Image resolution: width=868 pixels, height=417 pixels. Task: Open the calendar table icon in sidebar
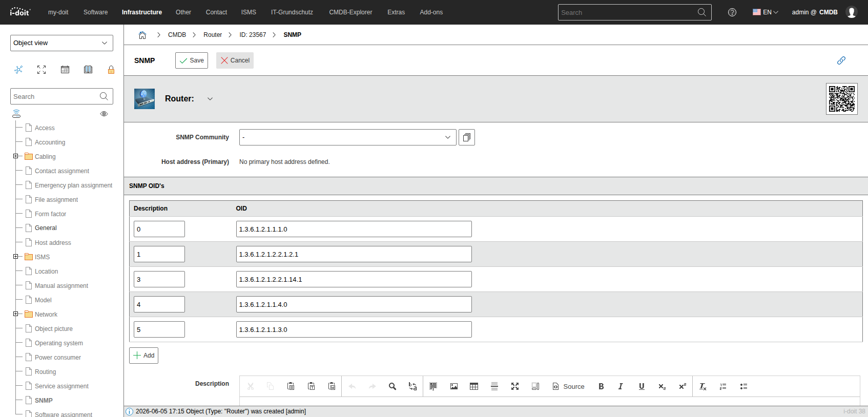point(65,70)
